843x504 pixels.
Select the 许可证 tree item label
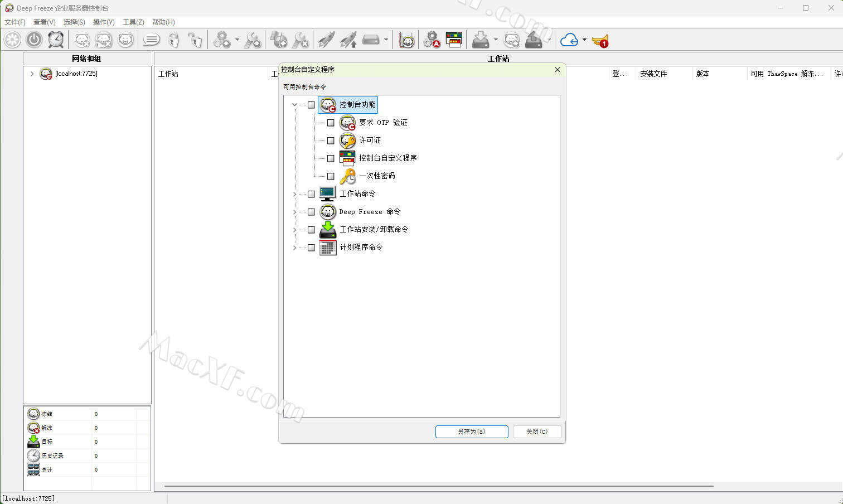coord(370,140)
